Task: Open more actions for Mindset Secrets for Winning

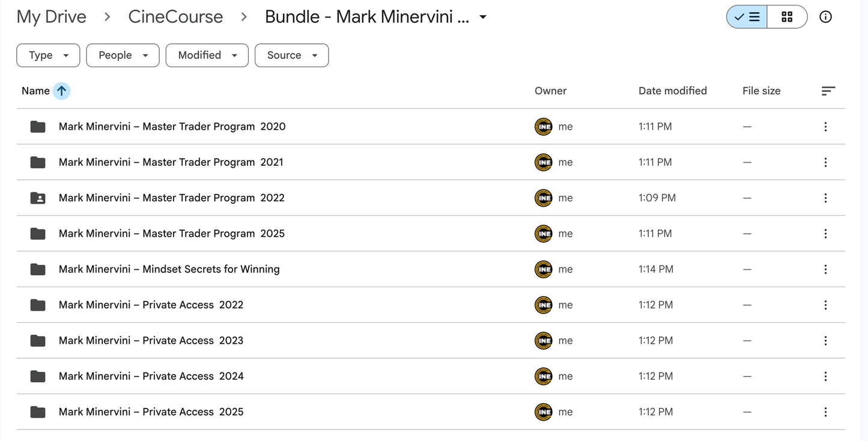Action: coord(825,269)
